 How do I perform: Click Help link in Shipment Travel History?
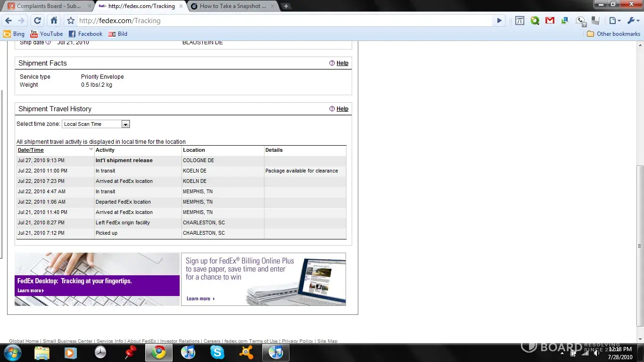(342, 109)
